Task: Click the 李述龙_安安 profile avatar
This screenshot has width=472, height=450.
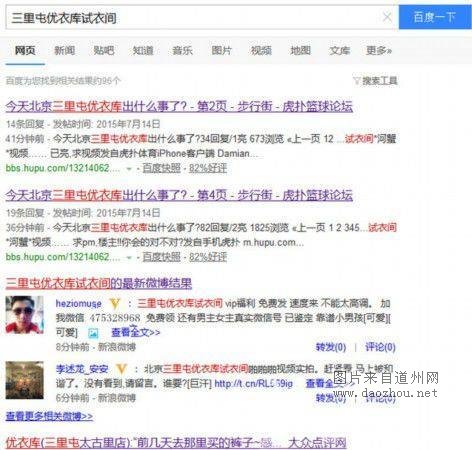Action: [x=24, y=380]
